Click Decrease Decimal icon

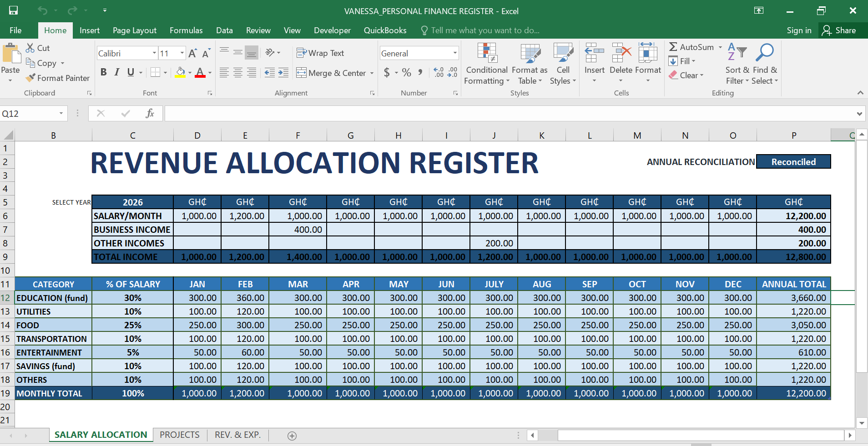(x=452, y=72)
